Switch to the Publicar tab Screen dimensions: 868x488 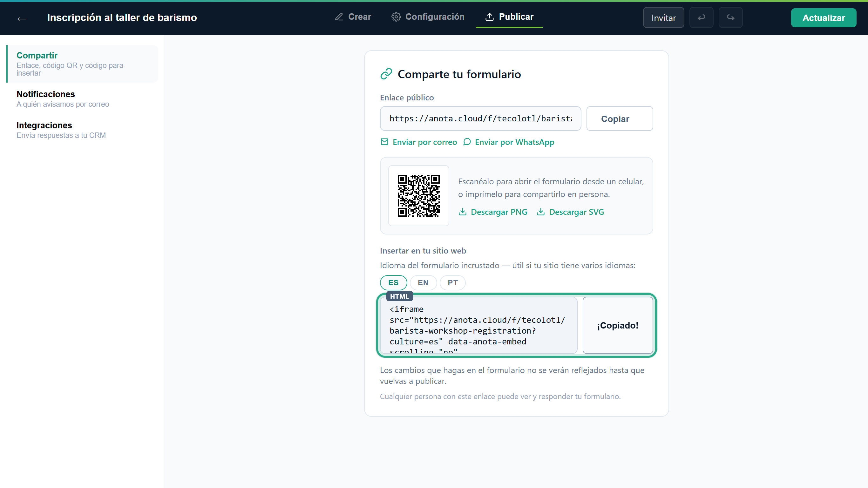[x=509, y=17]
